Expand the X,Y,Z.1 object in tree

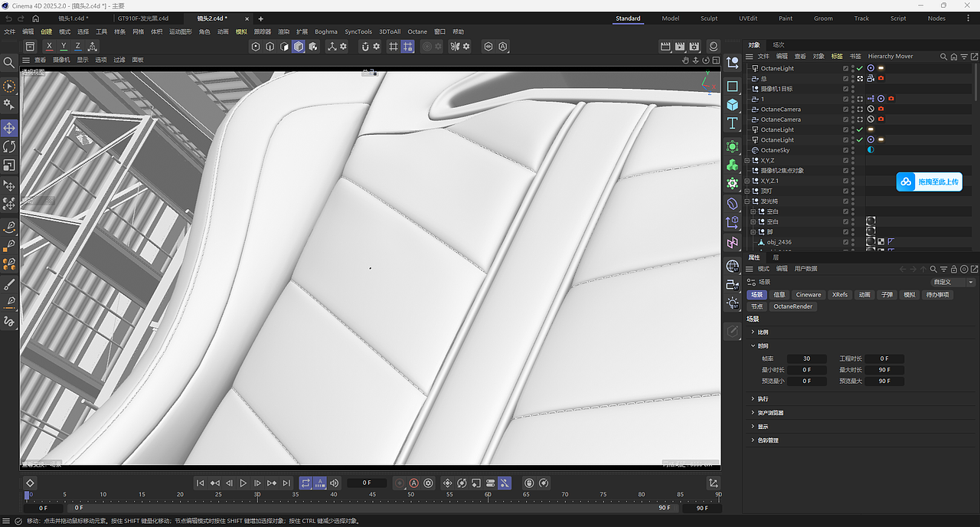tap(748, 181)
